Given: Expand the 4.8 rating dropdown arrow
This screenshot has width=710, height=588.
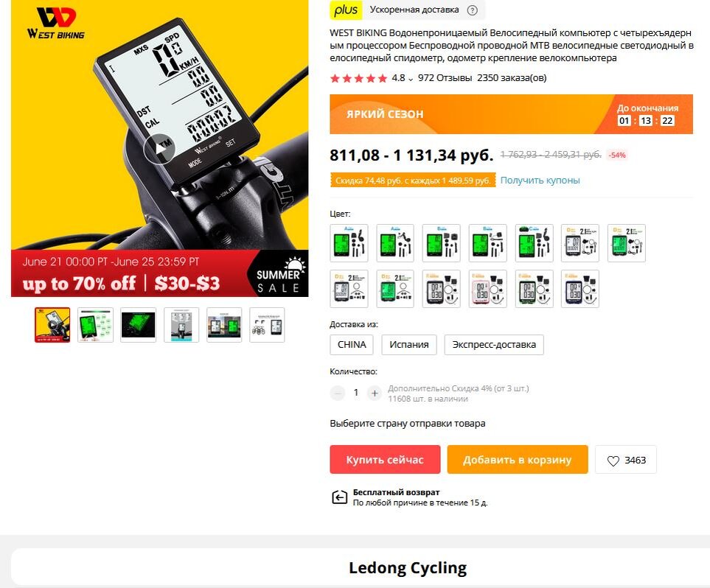Looking at the screenshot, I should click(x=411, y=79).
